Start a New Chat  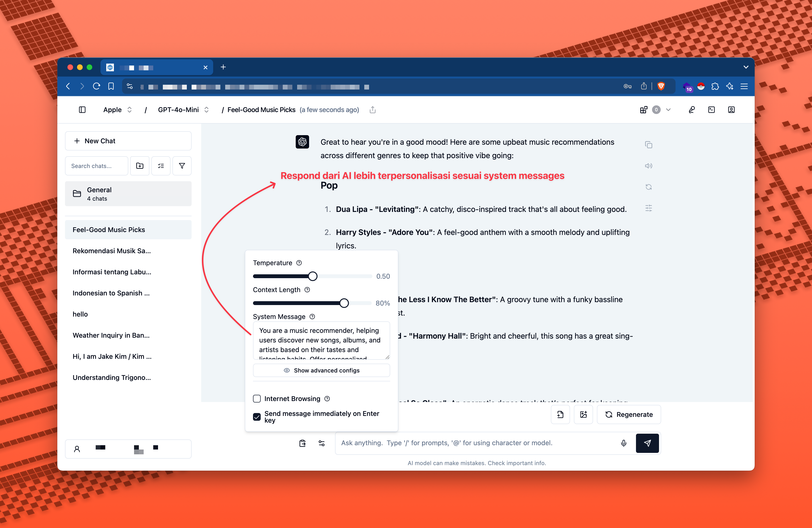pos(128,141)
